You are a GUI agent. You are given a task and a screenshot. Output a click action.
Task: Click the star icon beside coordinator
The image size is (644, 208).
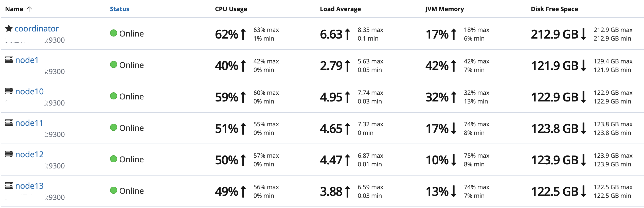click(9, 28)
